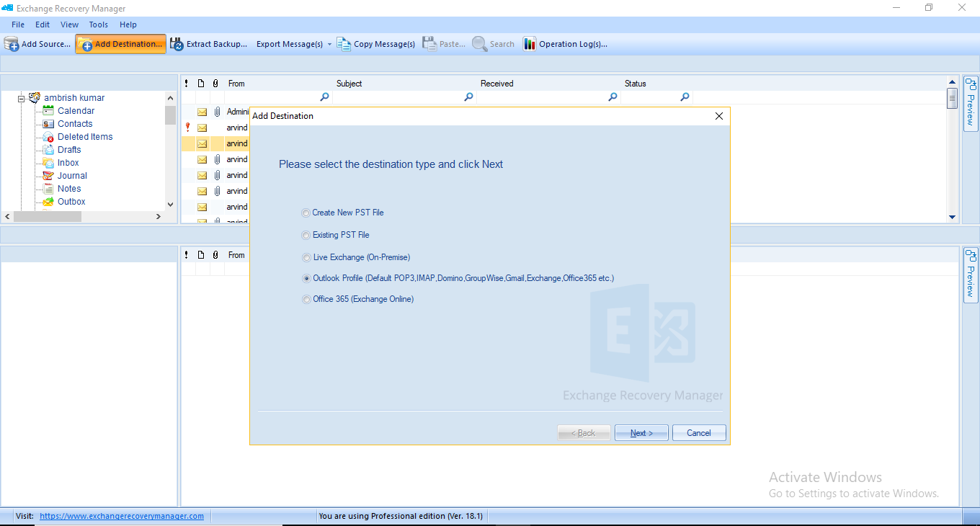This screenshot has height=526, width=980.
Task: Select the Existing PST File option
Action: [x=306, y=236]
